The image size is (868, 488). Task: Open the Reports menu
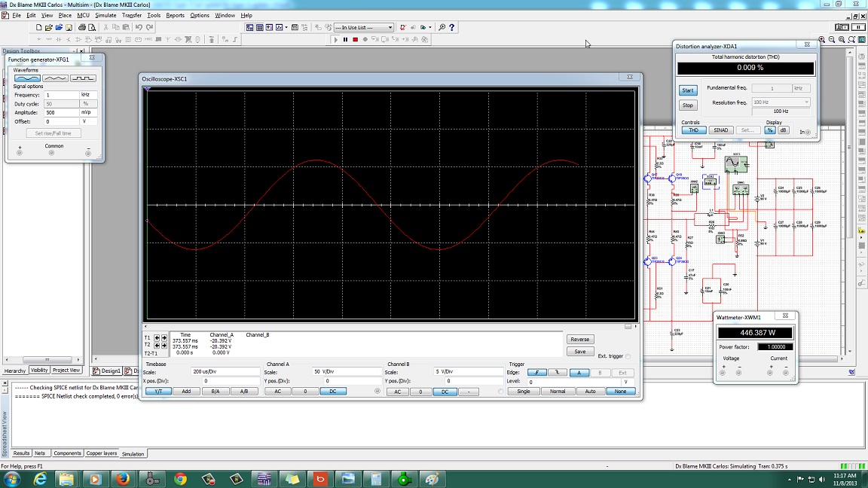click(175, 16)
